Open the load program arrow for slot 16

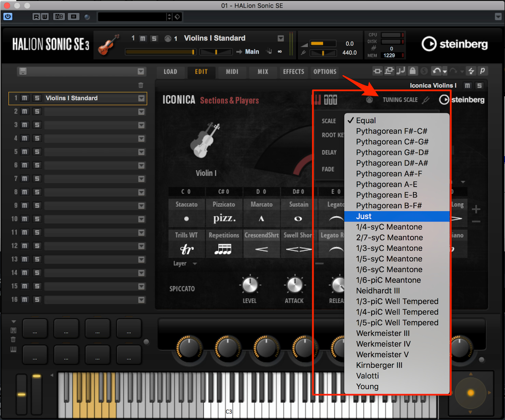point(141,300)
